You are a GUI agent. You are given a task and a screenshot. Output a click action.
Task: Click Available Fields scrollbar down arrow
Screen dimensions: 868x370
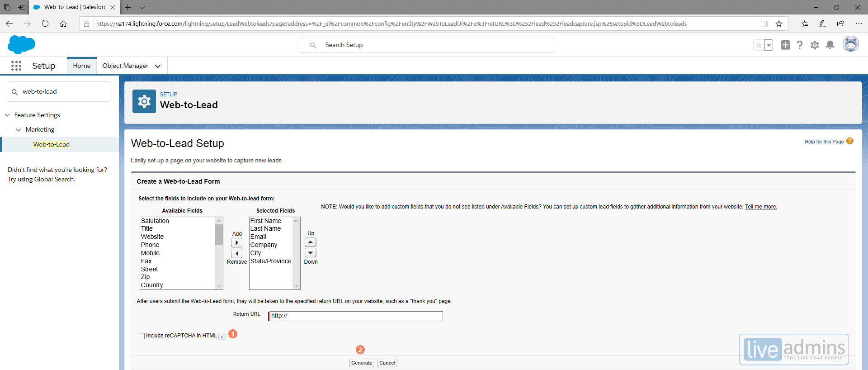coord(219,285)
